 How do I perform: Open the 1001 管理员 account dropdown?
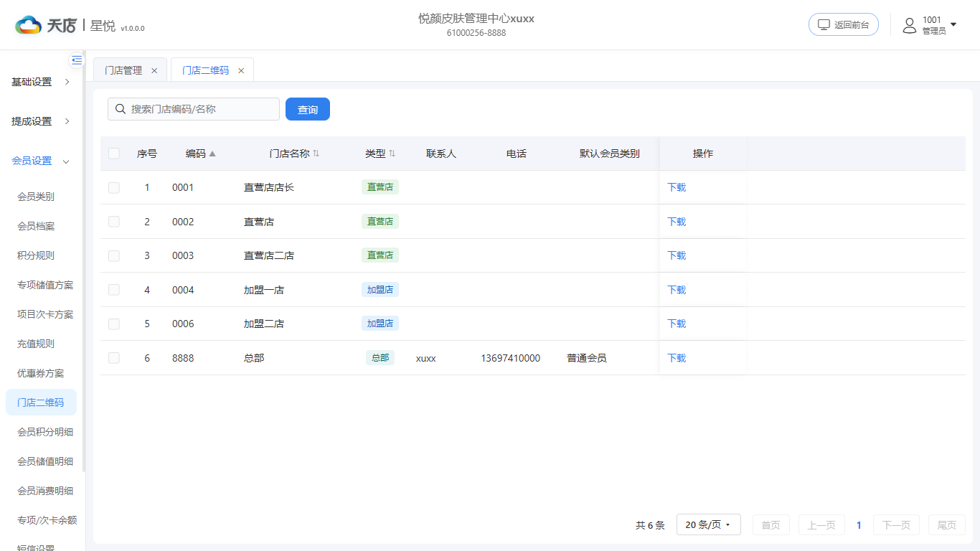point(930,25)
